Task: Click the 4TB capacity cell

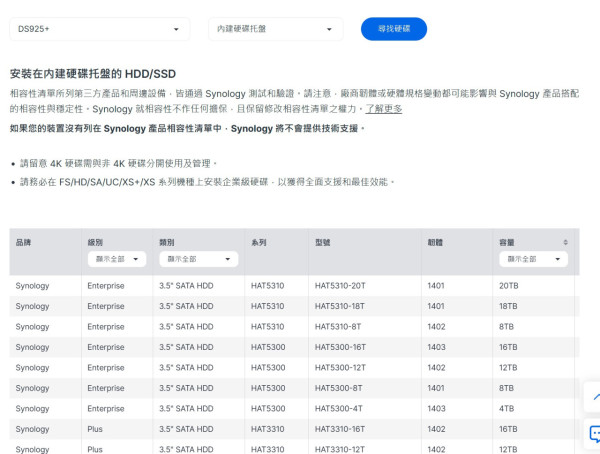Action: coord(506,409)
